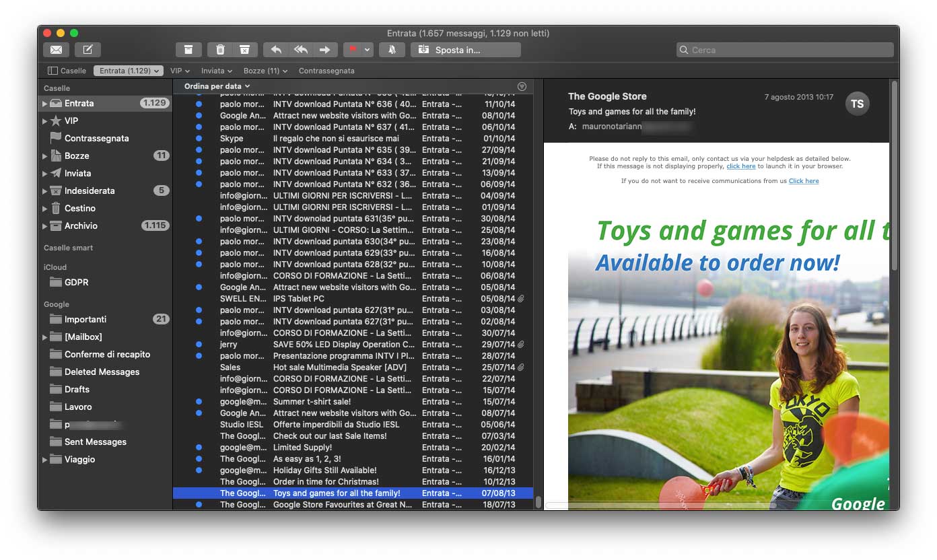This screenshot has width=937, height=560.
Task: Click the paperclip on the SAVE 50% LED Display row
Action: coord(521,345)
